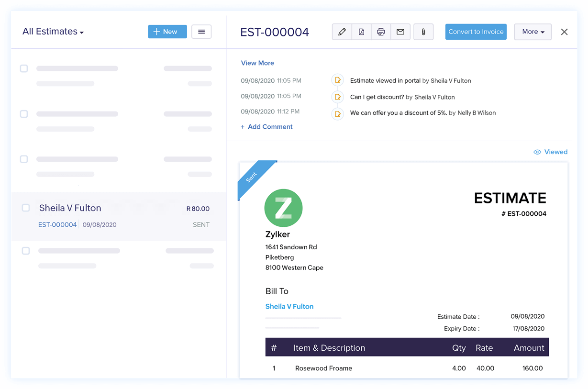The width and height of the screenshot is (588, 389).
Task: Click the green Zylker logo
Action: pos(283,208)
